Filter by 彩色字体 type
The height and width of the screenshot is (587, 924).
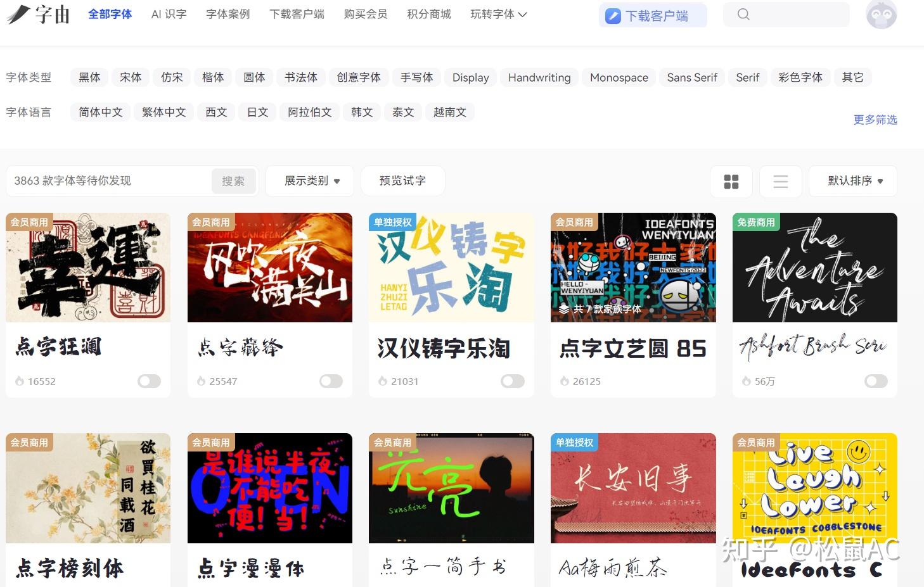[x=800, y=77]
